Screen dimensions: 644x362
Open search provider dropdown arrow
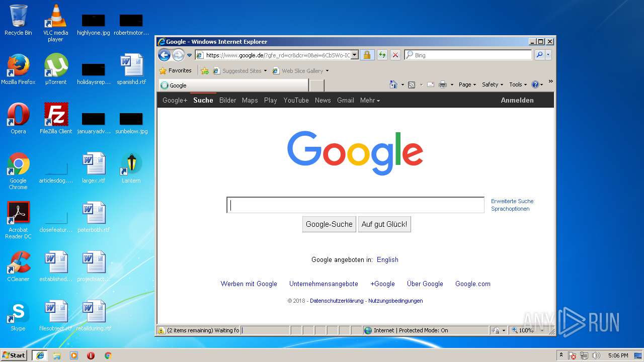pos(548,55)
